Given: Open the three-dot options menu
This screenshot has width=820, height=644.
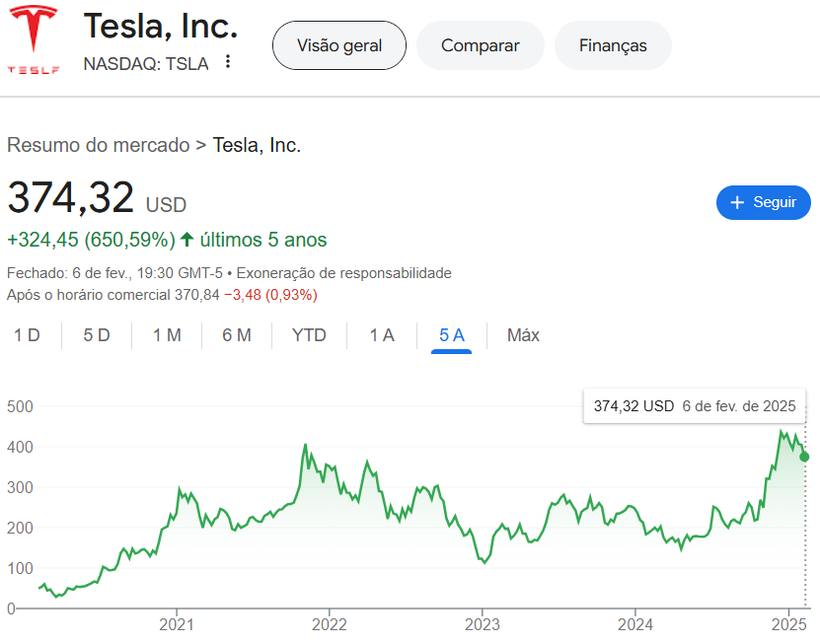Looking at the screenshot, I should [x=228, y=62].
